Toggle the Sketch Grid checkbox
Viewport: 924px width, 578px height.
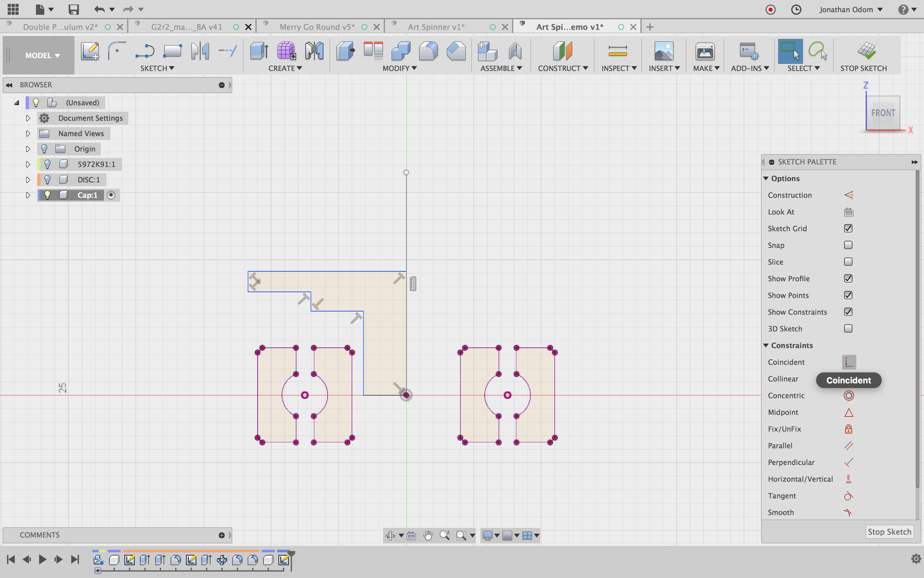pos(848,229)
